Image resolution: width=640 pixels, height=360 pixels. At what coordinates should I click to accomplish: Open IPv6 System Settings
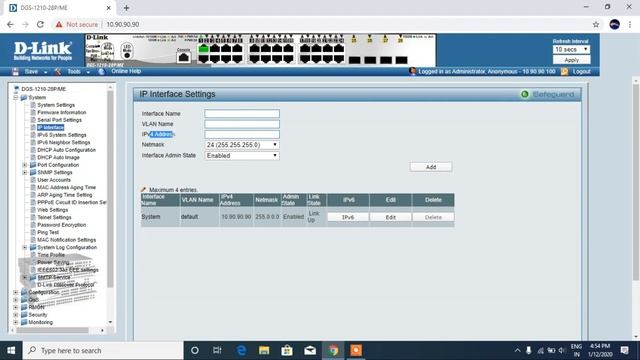pyautogui.click(x=62, y=135)
